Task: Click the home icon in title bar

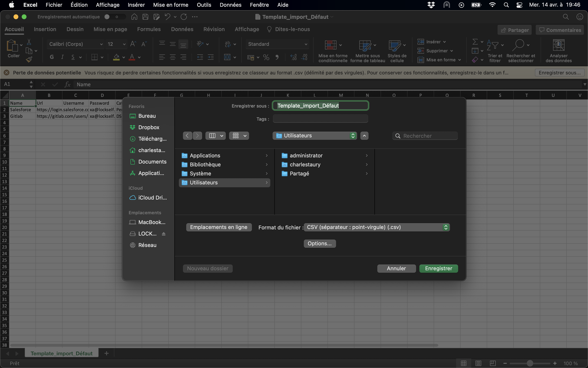Action: pos(134,17)
